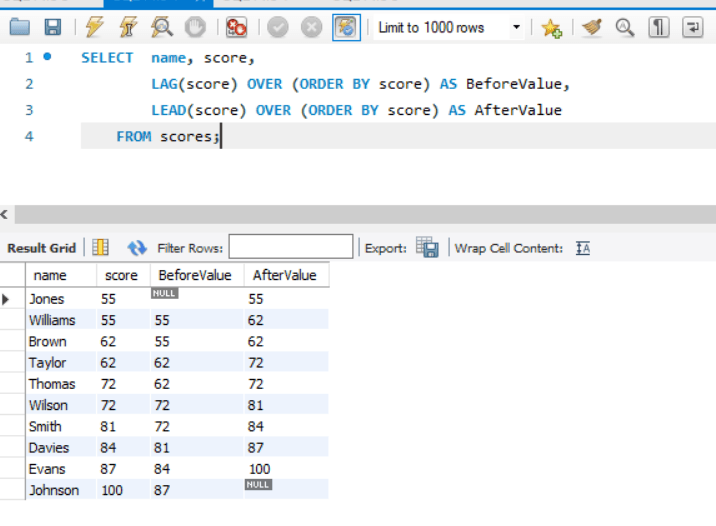Select the Jones row name cell
Screen dimensions: 716x526
[x=61, y=299]
